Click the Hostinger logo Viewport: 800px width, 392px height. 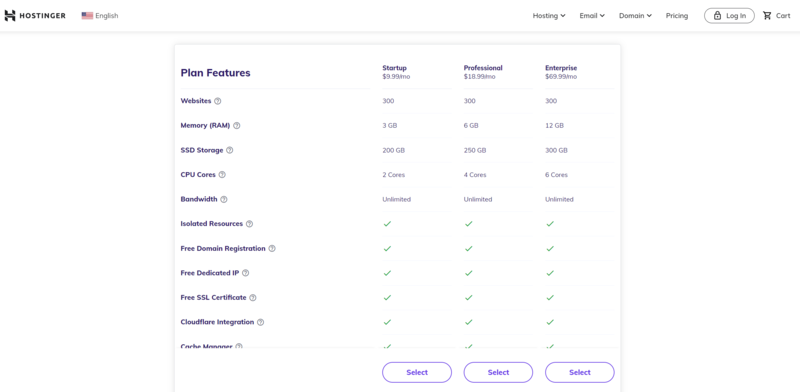click(35, 16)
